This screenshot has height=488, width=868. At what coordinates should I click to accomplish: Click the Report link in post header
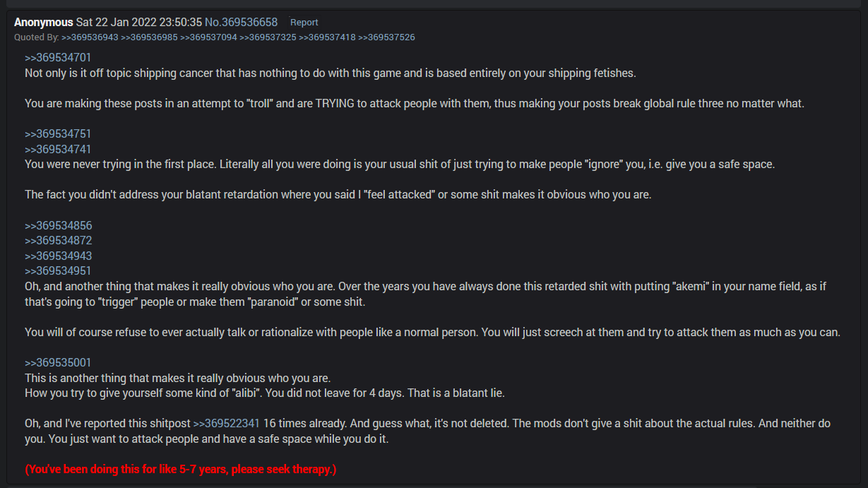point(304,23)
